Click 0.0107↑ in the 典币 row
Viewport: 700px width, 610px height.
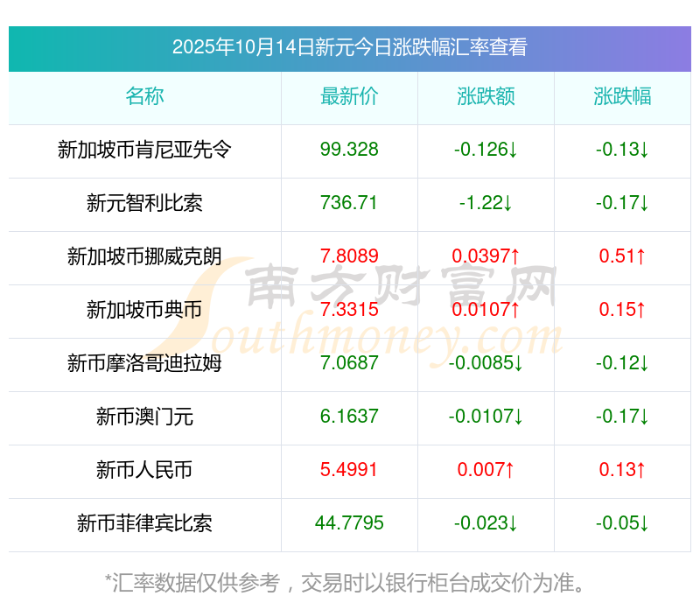pos(486,310)
